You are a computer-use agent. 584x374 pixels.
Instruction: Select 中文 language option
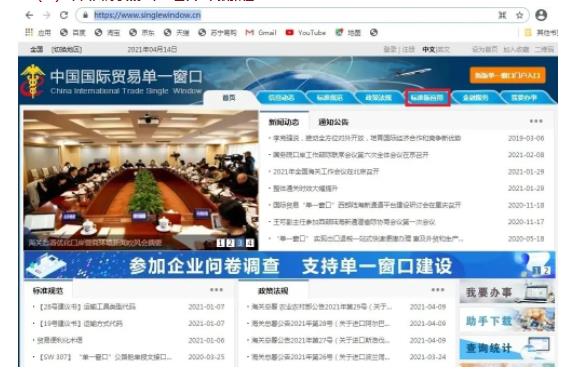point(428,49)
